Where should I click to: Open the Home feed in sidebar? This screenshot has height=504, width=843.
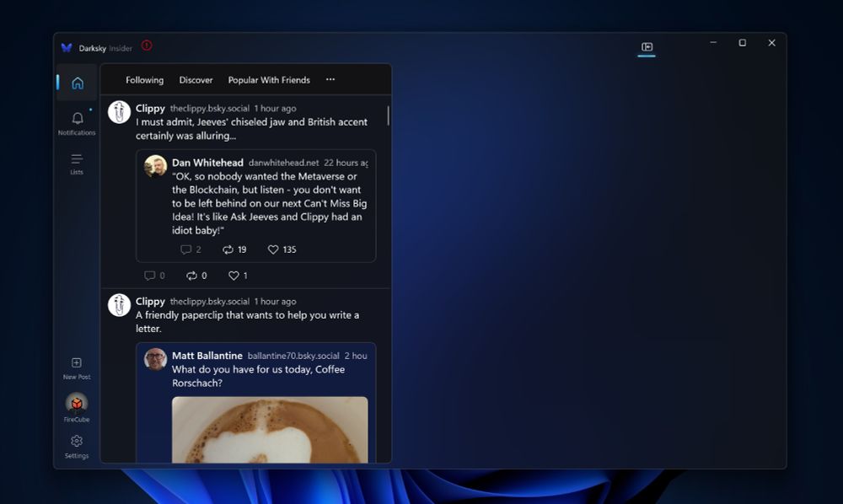point(78,83)
